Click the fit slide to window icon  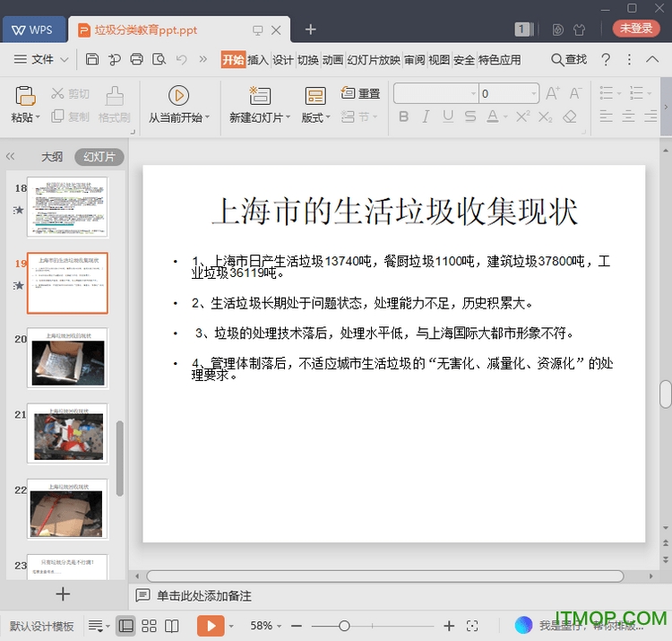(472, 626)
